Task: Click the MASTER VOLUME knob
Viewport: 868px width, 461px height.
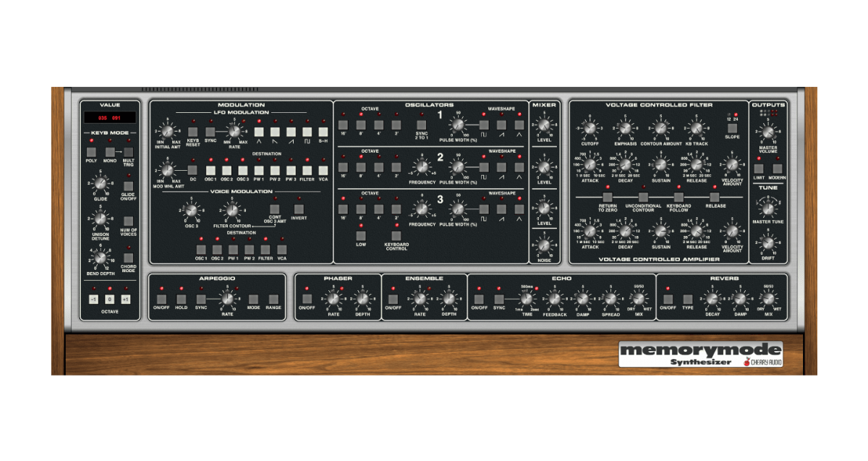Action: [x=768, y=131]
